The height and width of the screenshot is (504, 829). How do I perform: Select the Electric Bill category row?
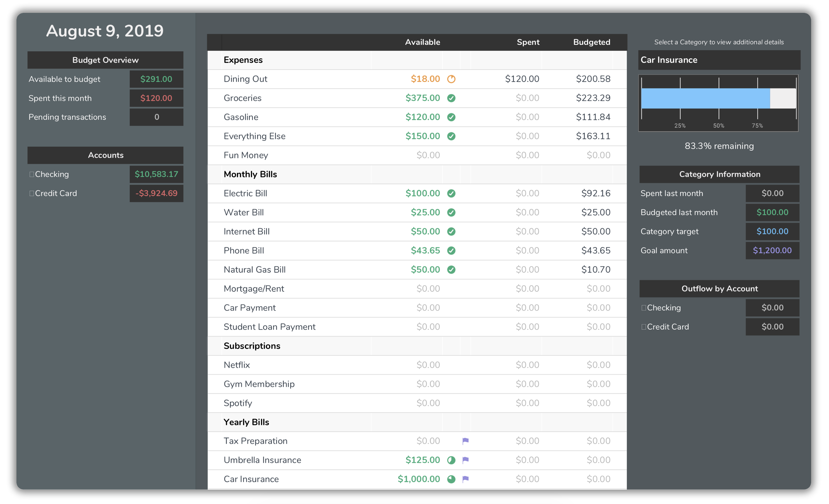(246, 193)
